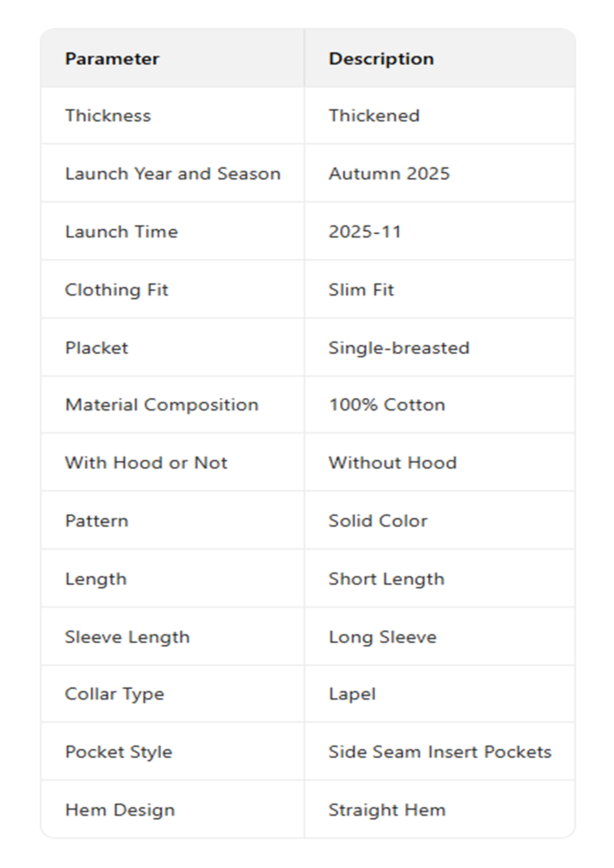Select the Placket parameter label
Viewport: 614px width, 868px height.
point(97,348)
